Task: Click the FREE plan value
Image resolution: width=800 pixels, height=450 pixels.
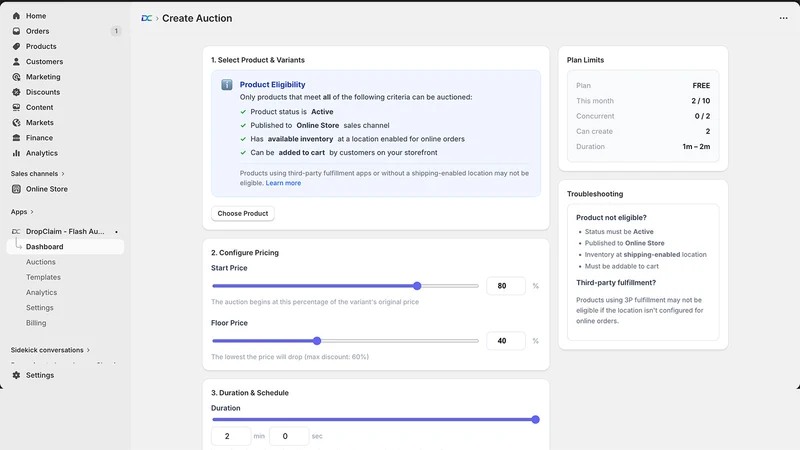Action: [x=701, y=86]
